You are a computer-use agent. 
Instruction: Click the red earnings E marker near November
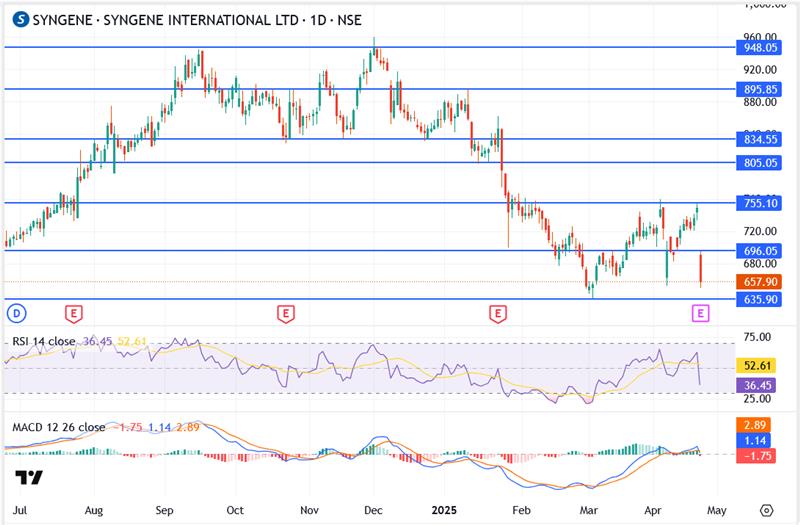pos(286,313)
